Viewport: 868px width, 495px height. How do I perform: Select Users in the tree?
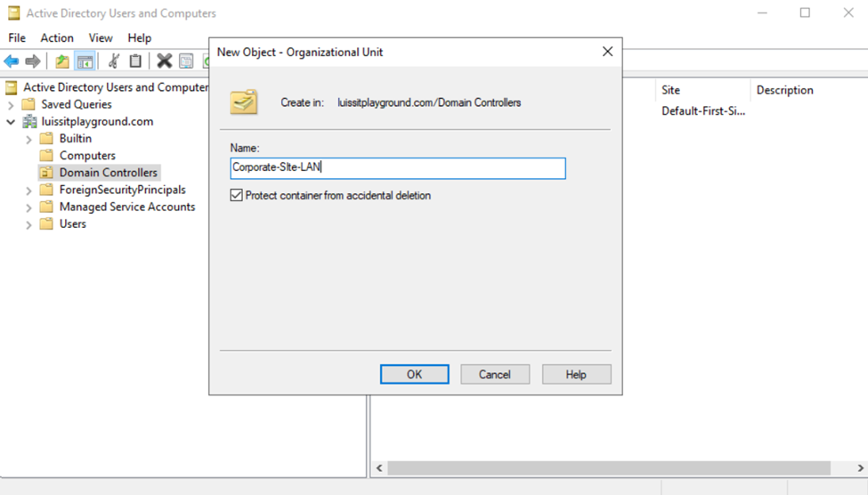(72, 224)
